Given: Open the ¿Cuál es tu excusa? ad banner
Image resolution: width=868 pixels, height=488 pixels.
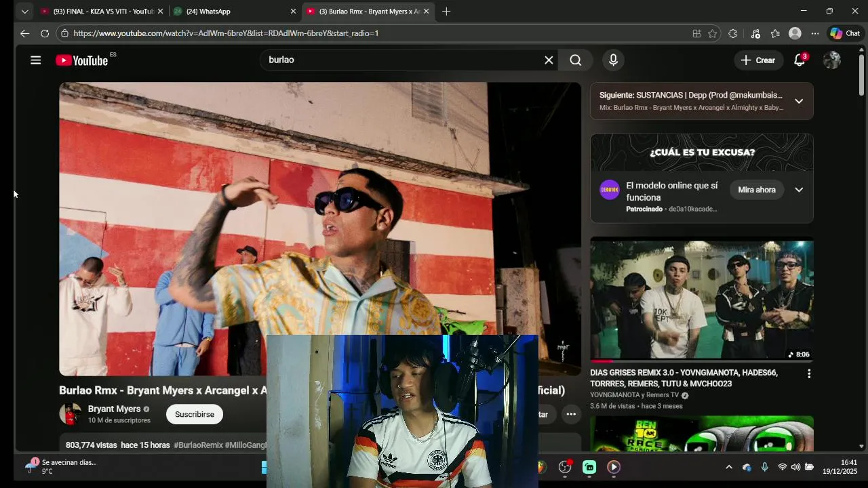Looking at the screenshot, I should pos(702,152).
